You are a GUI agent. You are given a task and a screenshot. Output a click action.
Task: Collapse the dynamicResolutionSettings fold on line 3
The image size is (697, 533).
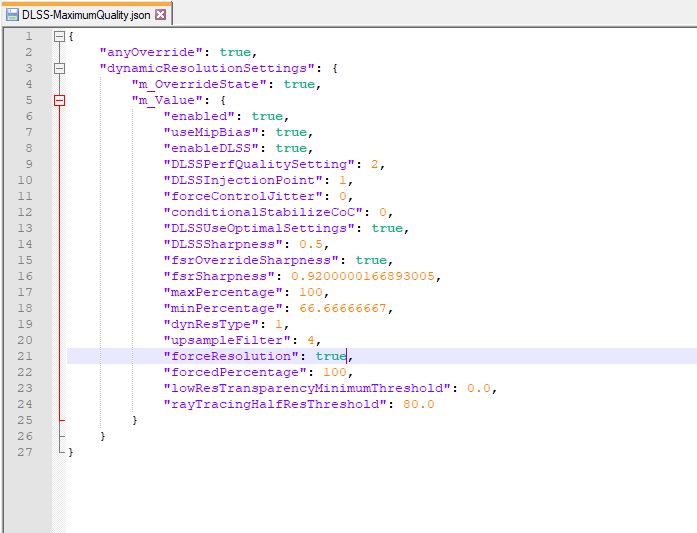59,68
